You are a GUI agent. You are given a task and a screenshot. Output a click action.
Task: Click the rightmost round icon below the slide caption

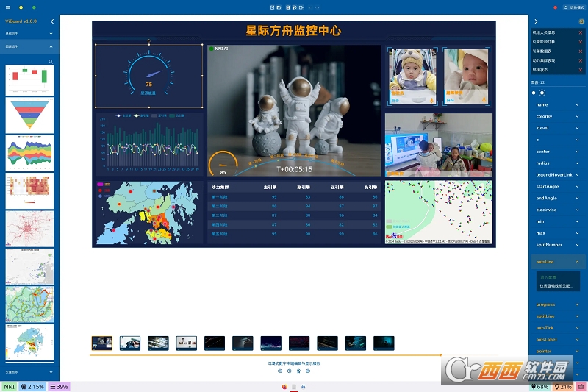[x=308, y=371]
